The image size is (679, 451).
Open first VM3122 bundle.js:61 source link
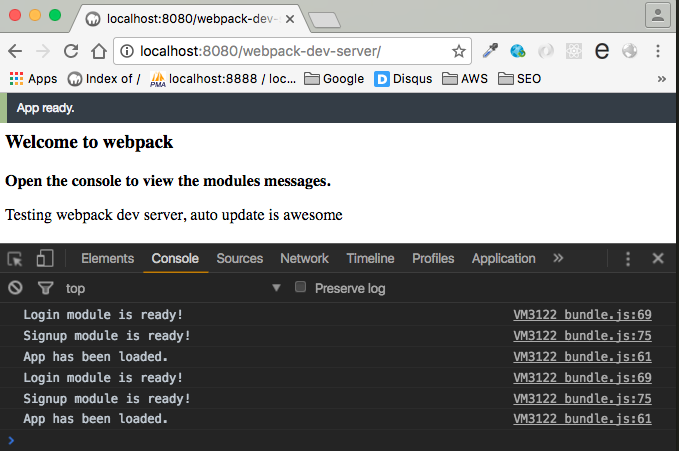tap(582, 357)
